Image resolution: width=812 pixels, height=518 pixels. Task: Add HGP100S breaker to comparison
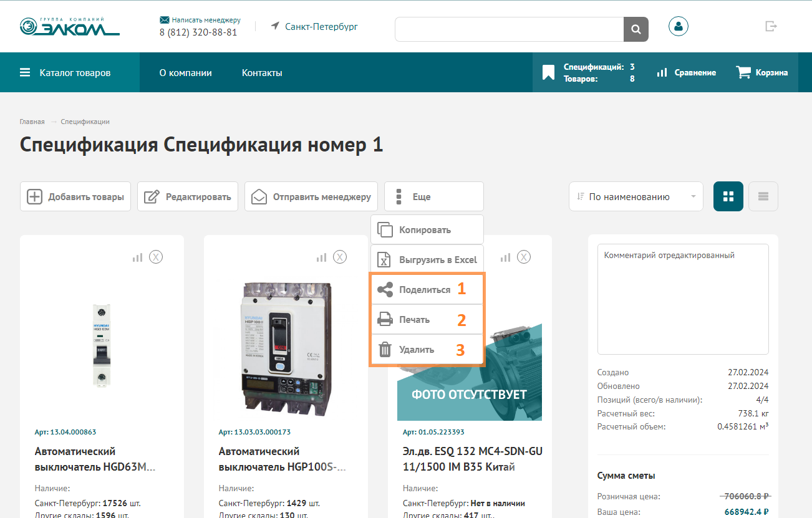point(321,257)
